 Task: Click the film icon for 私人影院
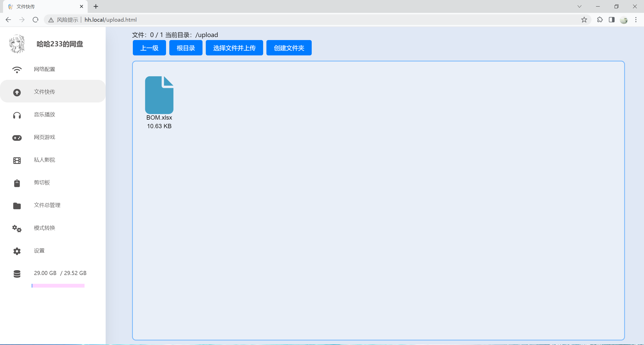coord(17,160)
